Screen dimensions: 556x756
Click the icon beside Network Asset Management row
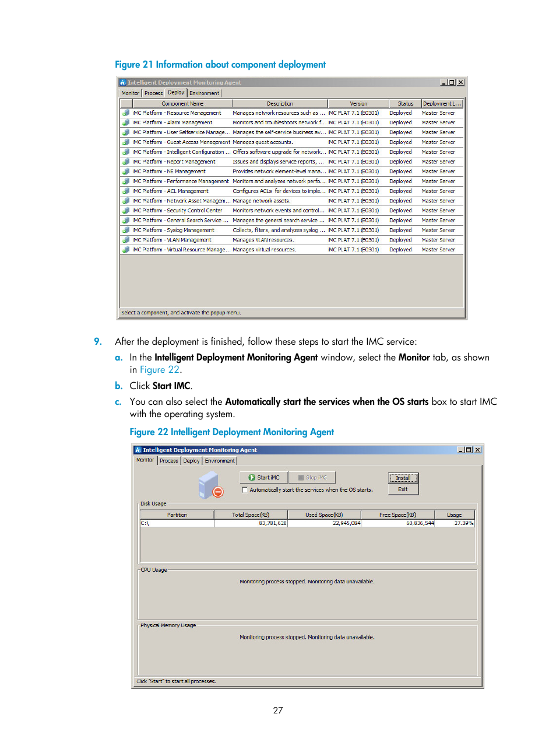(126, 201)
